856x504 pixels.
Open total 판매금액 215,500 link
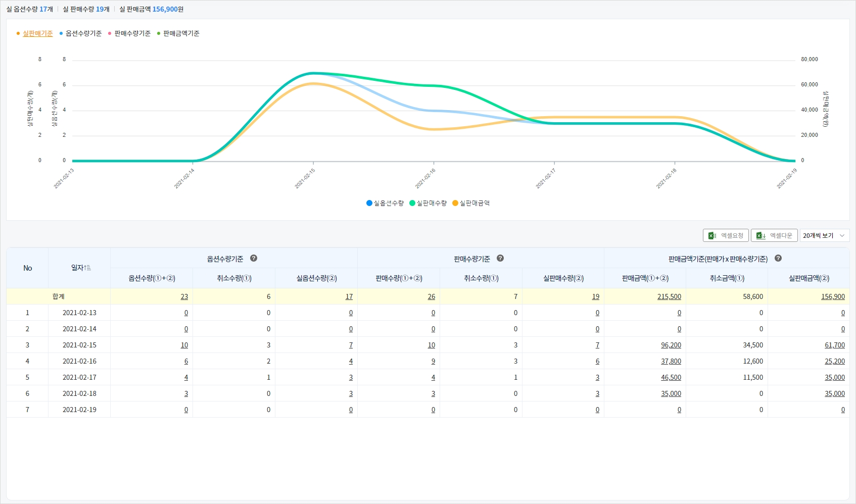point(669,296)
